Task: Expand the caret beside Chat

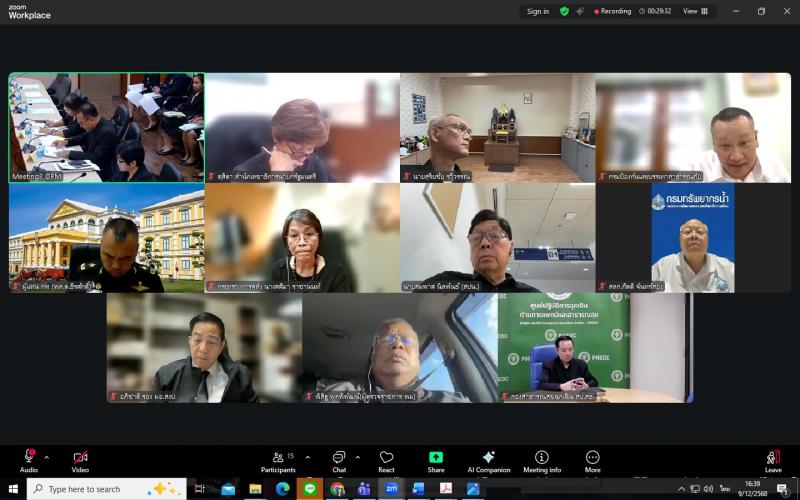Action: (358, 458)
